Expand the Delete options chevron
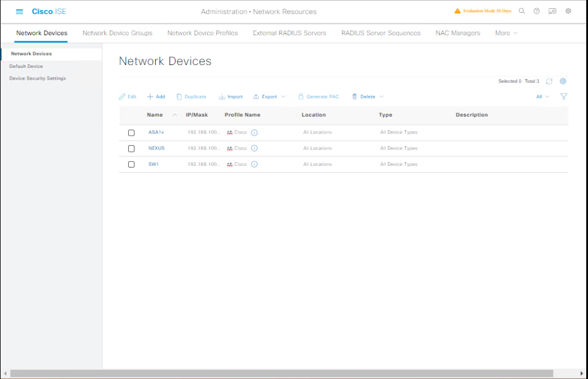The height and width of the screenshot is (379, 588). [381, 97]
